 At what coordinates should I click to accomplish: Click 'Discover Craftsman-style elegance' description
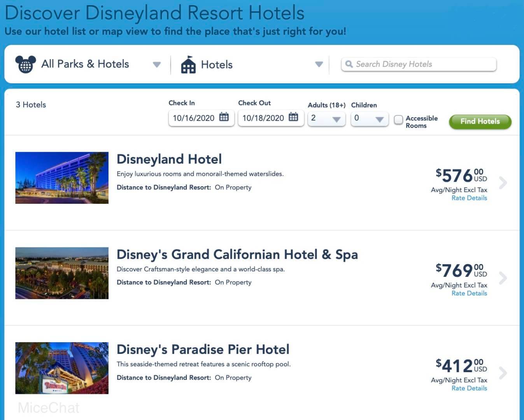pos(201,269)
